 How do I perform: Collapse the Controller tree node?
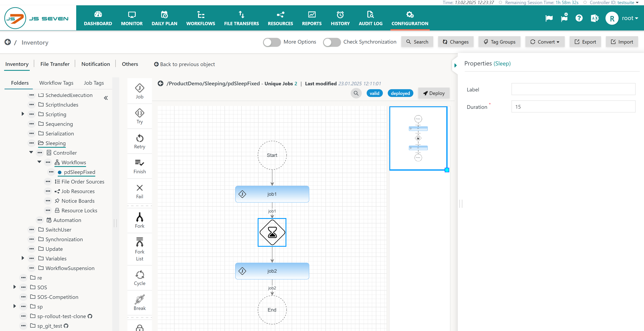point(31,152)
